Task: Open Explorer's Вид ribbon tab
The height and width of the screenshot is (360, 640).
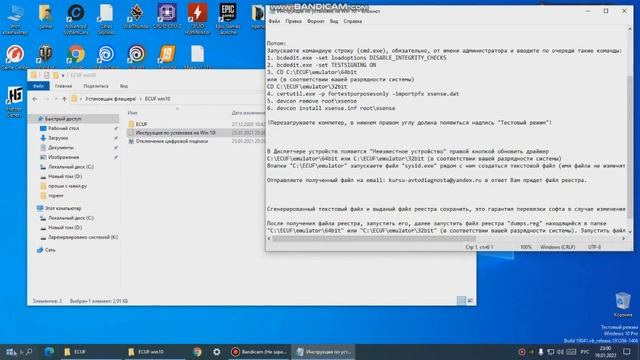Action: pos(124,86)
